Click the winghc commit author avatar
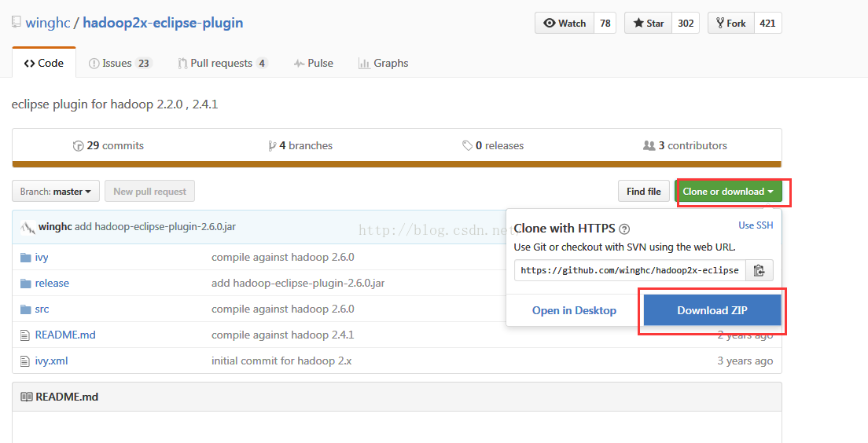The width and height of the screenshot is (868, 443). coord(28,227)
